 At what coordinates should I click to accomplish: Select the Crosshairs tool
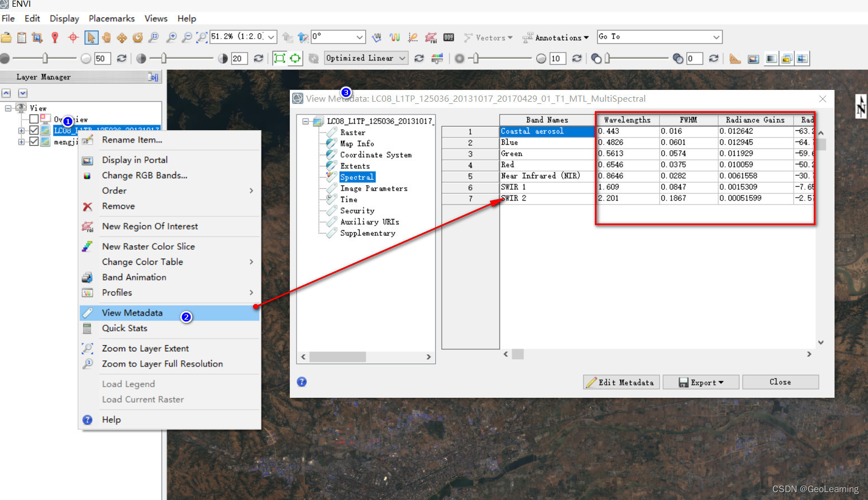click(73, 37)
